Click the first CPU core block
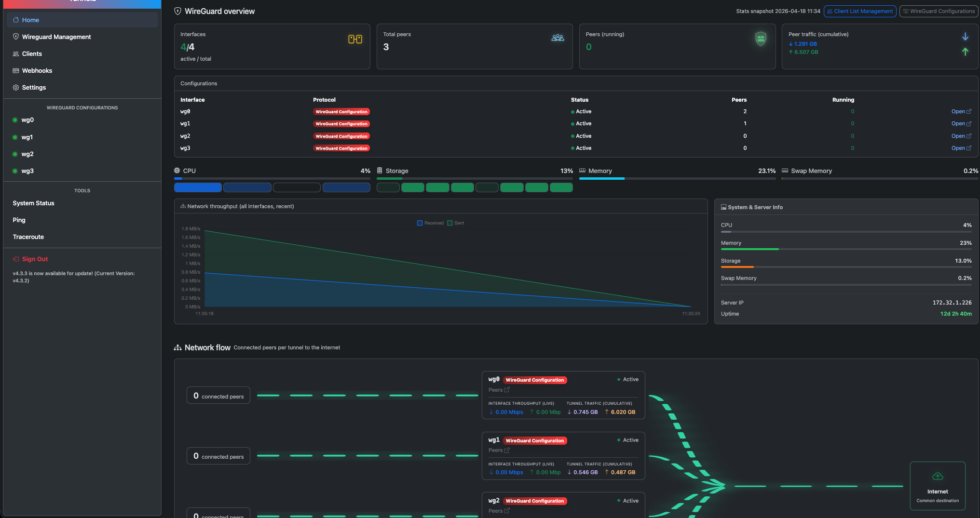 click(198, 187)
